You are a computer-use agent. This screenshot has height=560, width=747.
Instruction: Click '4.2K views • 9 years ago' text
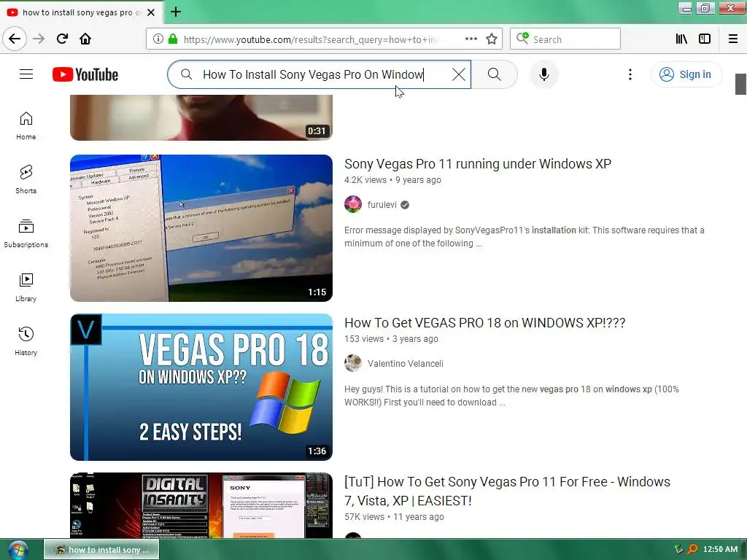tap(392, 180)
